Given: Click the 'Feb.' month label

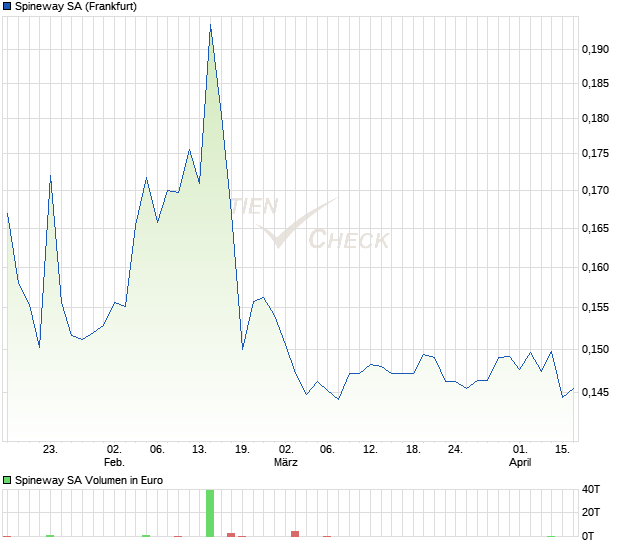Looking at the screenshot, I should click(114, 462).
